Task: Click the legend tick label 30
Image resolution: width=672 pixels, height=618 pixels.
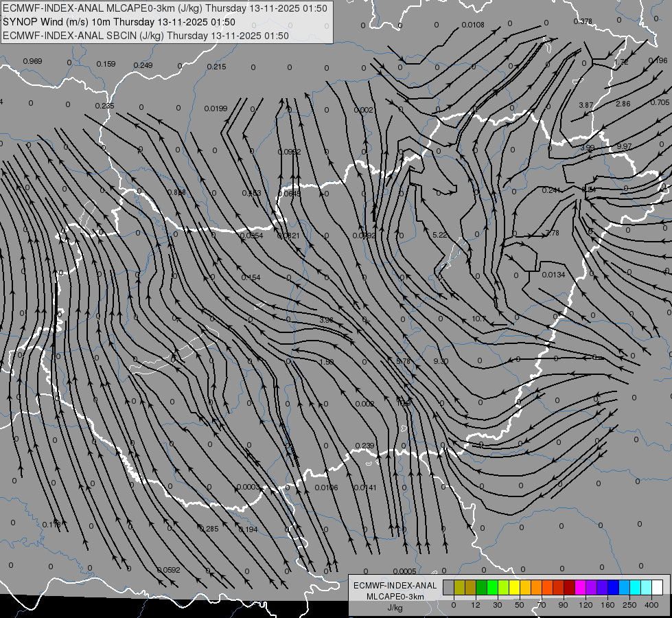Action: click(498, 605)
